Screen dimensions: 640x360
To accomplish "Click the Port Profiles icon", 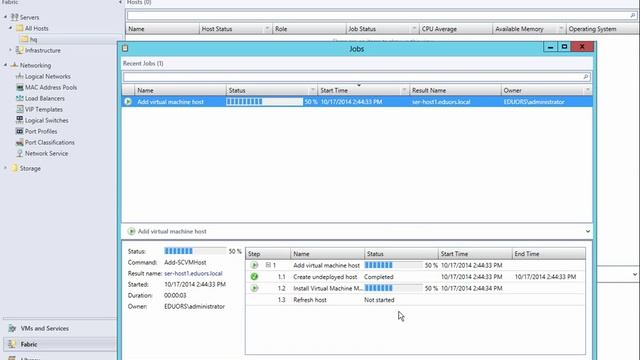I will point(19,131).
